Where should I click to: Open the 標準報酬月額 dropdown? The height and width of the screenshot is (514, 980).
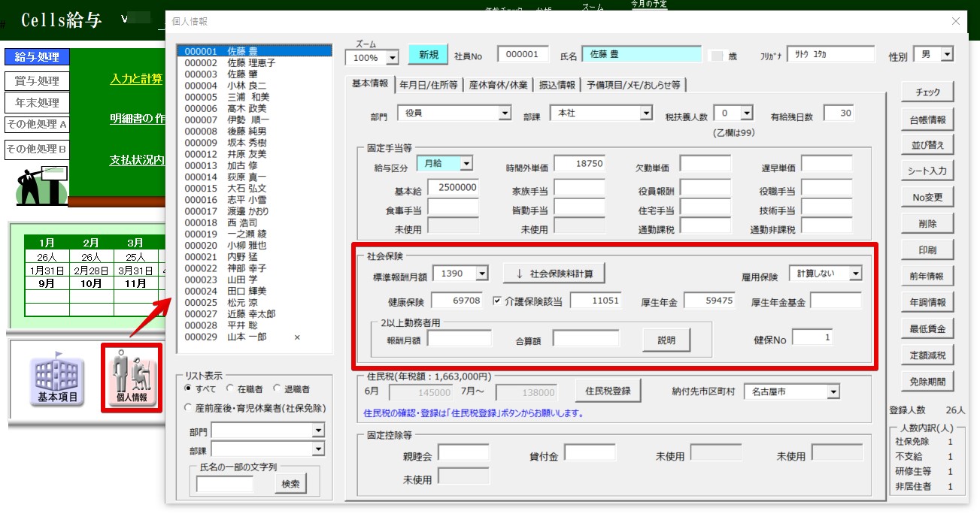point(482,274)
